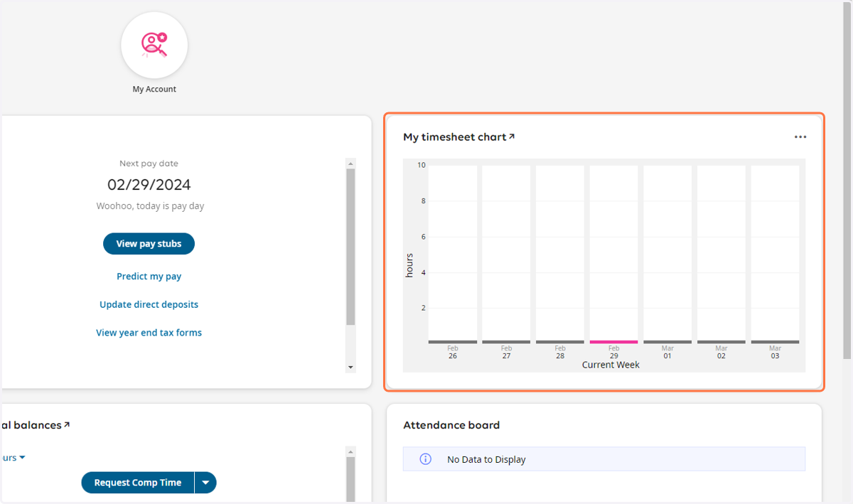Open balances card external link arrow
The height and width of the screenshot is (504, 853).
click(x=67, y=424)
